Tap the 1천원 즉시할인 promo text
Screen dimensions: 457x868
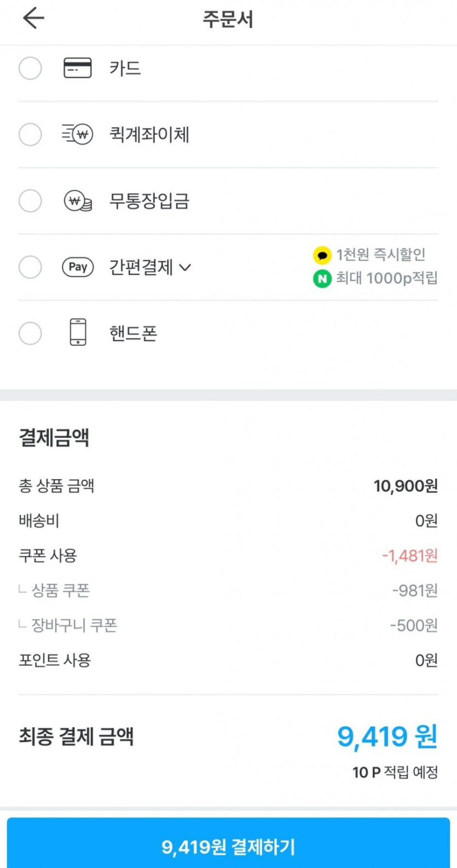(x=380, y=255)
